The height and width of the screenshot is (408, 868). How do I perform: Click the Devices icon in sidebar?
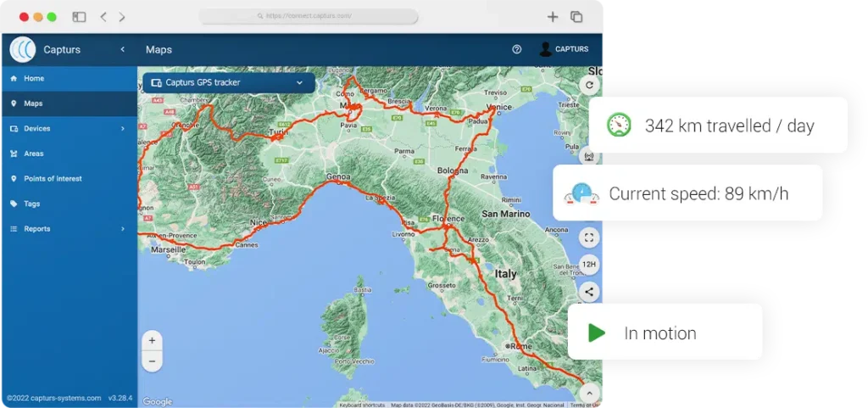(14, 128)
